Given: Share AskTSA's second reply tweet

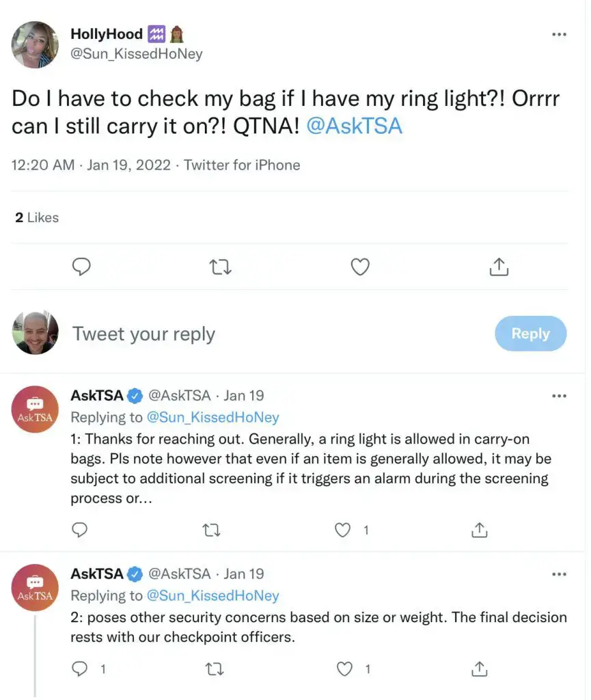Looking at the screenshot, I should pos(479,668).
